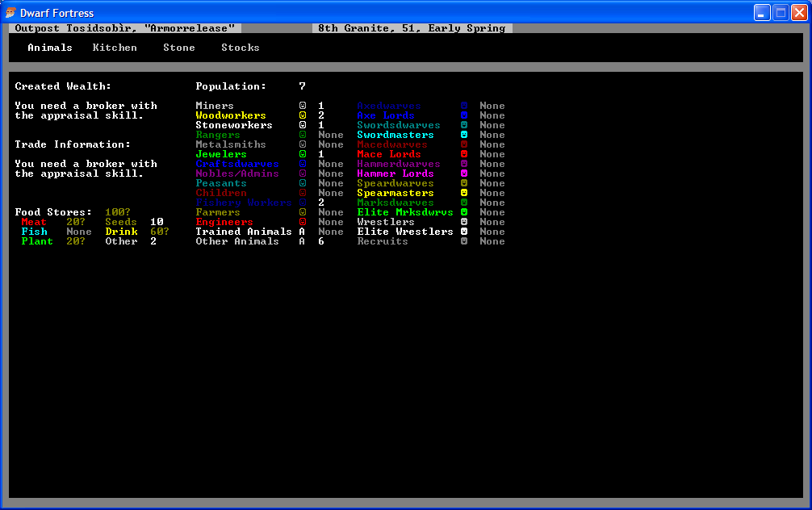Click the Craftsdwarves dwarf face icon
The width and height of the screenshot is (812, 510).
[x=303, y=164]
